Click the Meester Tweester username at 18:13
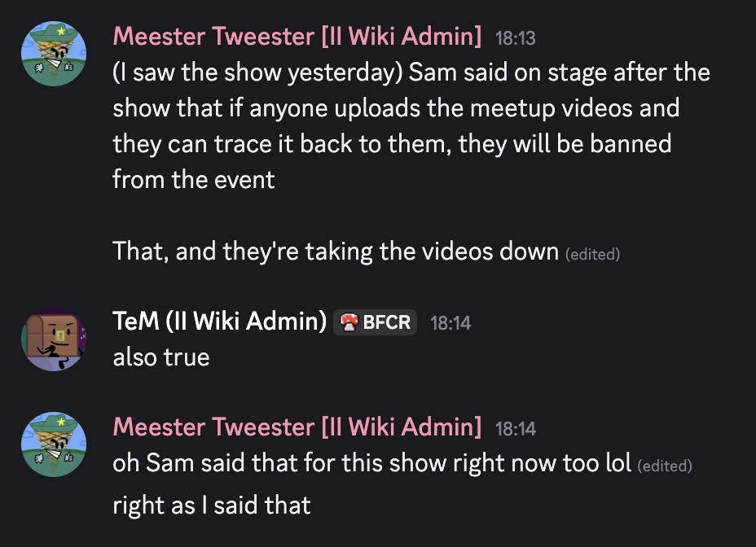The image size is (756, 547). click(x=297, y=36)
